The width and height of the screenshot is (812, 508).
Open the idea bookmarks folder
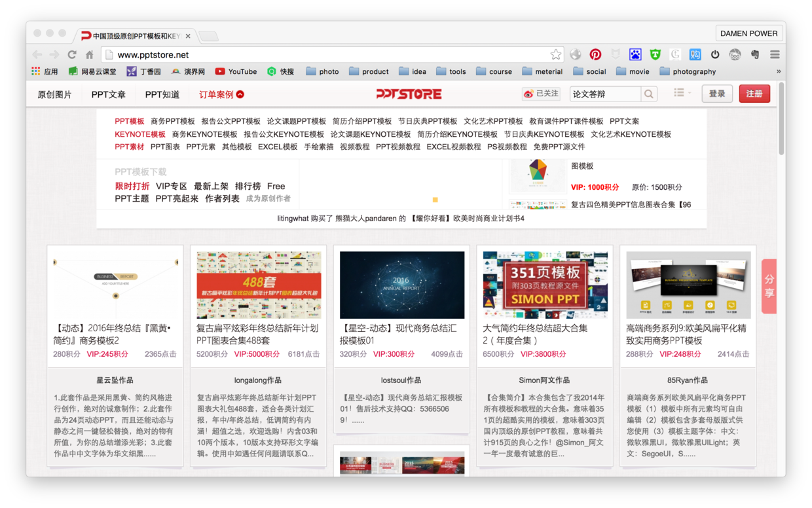413,72
